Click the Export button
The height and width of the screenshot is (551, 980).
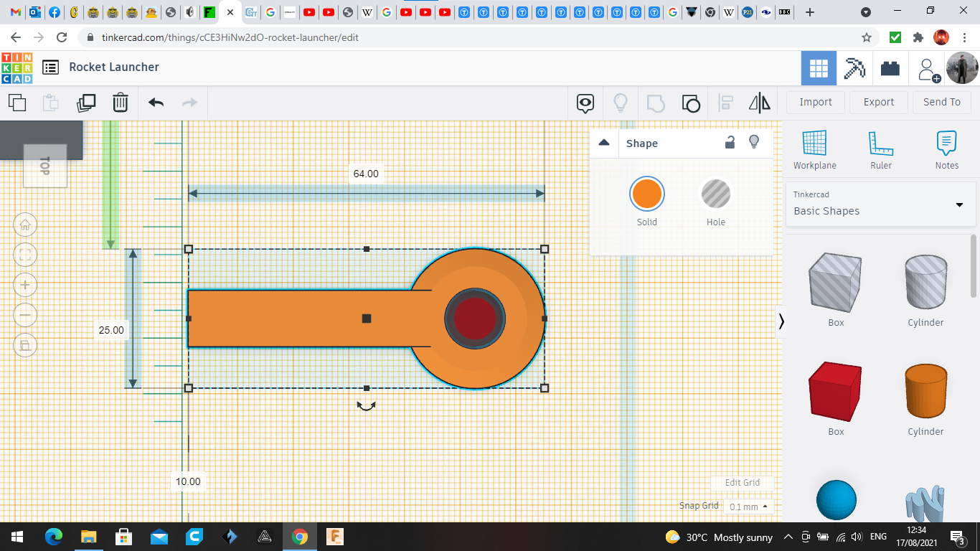pos(878,102)
